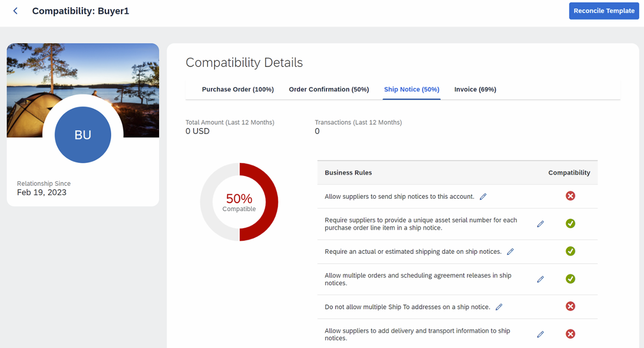
Task: Click the red X beside Ship To addresses rule
Action: (570, 306)
